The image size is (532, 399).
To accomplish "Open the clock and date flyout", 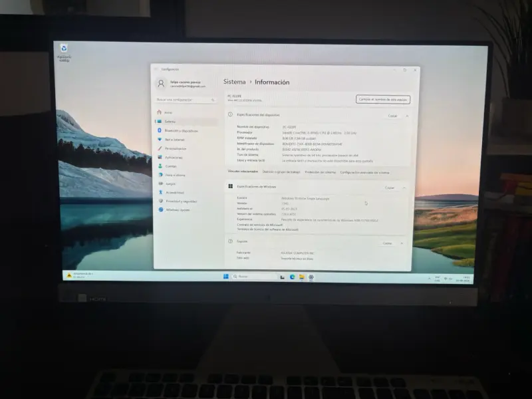I will pyautogui.click(x=463, y=279).
